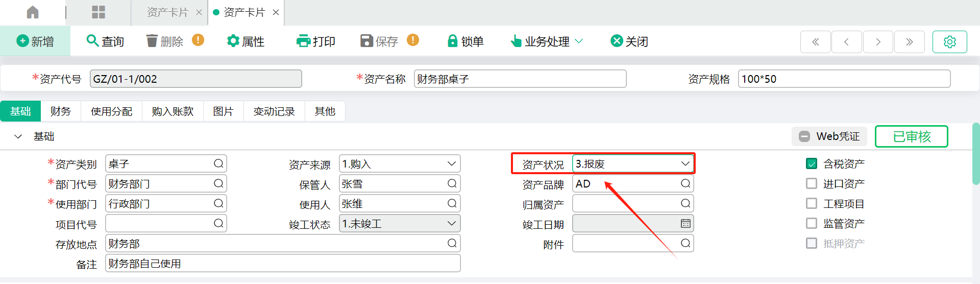Open calendar icon in 竣工日期 field
The height and width of the screenshot is (284, 980).
(x=685, y=223)
